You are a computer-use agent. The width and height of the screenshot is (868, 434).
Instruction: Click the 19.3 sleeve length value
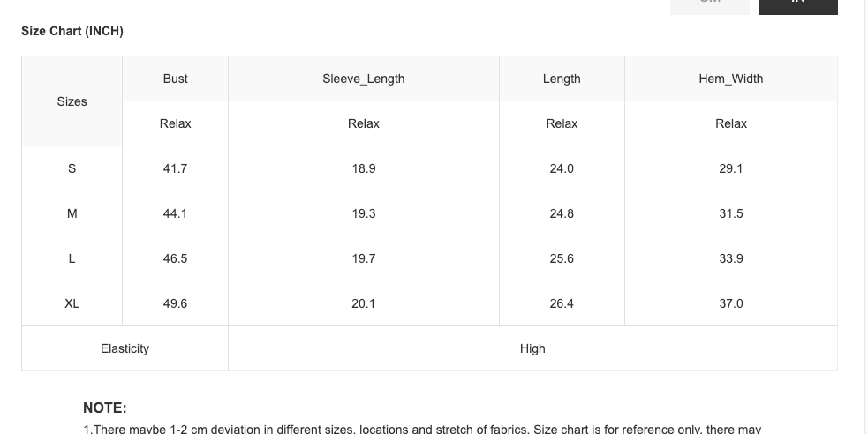(x=363, y=213)
